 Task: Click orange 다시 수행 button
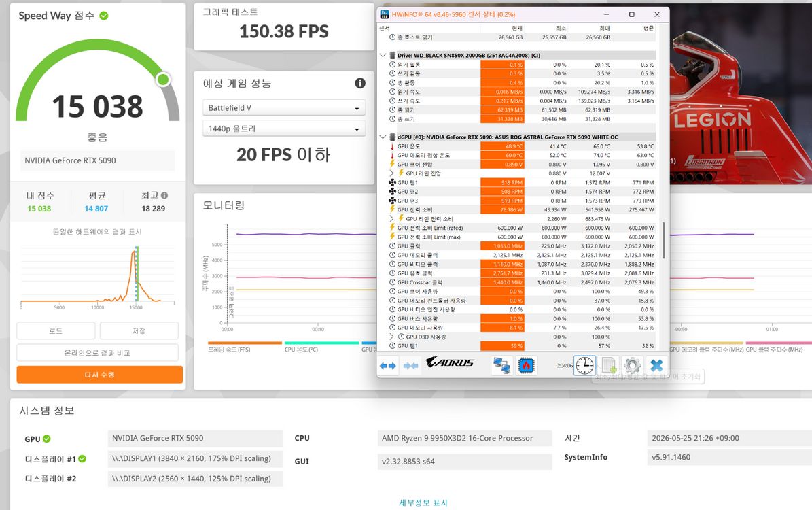click(x=99, y=374)
